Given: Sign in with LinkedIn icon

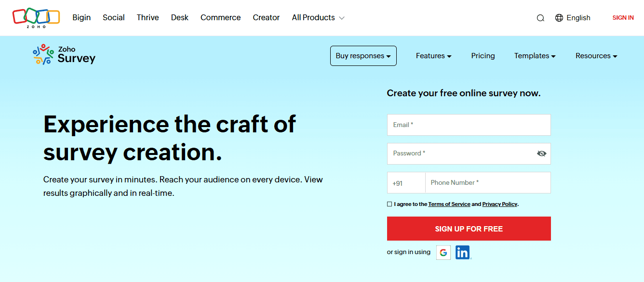Looking at the screenshot, I should 463,253.
